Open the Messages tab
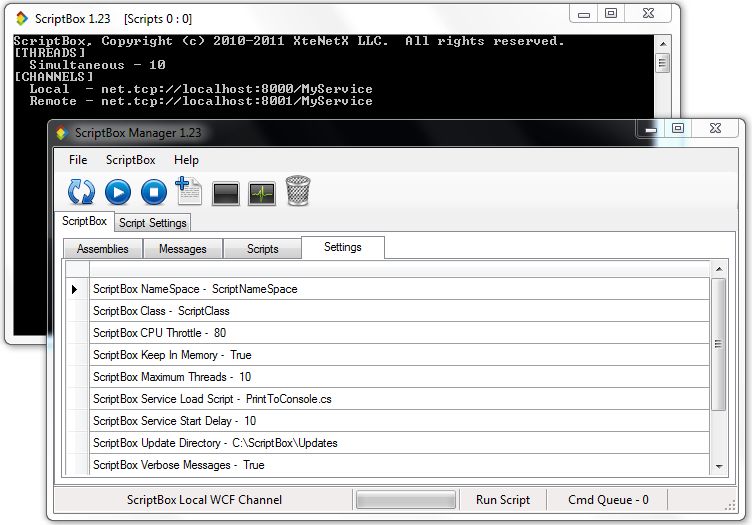 [x=183, y=249]
